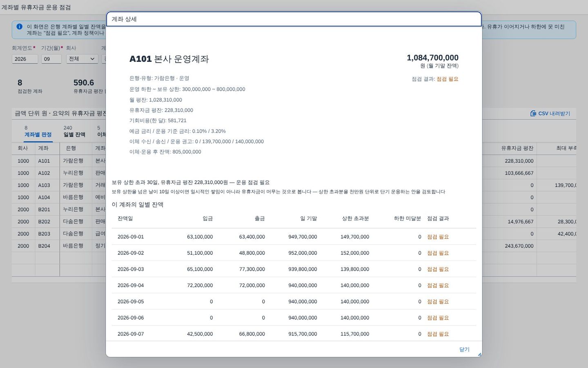Close the dialog with the 닫기 button
The image size is (588, 368).
click(x=464, y=350)
